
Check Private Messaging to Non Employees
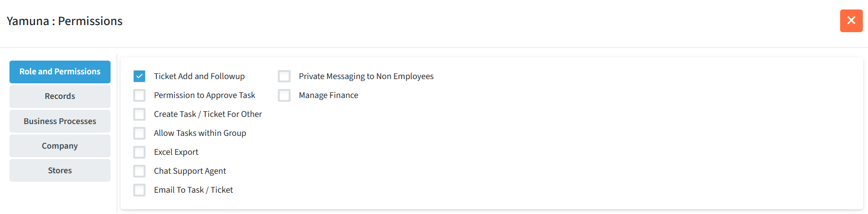point(284,76)
